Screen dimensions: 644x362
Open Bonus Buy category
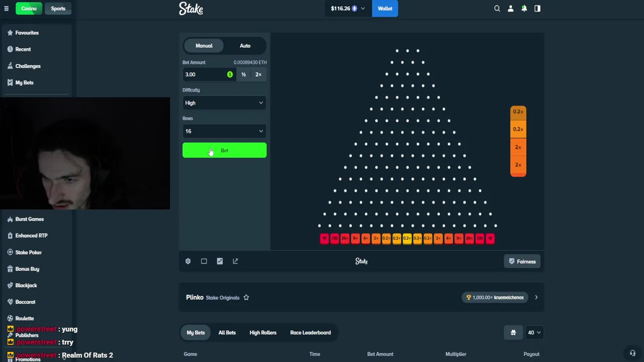[27, 269]
